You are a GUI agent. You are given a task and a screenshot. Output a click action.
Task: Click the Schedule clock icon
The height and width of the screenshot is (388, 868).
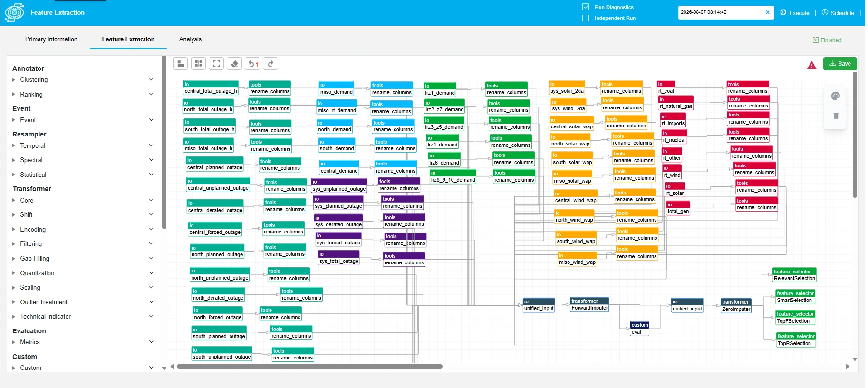pyautogui.click(x=825, y=12)
